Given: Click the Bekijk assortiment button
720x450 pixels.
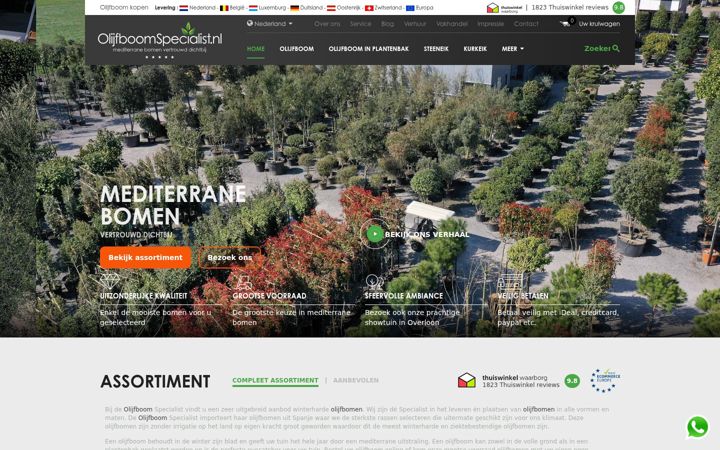Looking at the screenshot, I should pyautogui.click(x=146, y=258).
